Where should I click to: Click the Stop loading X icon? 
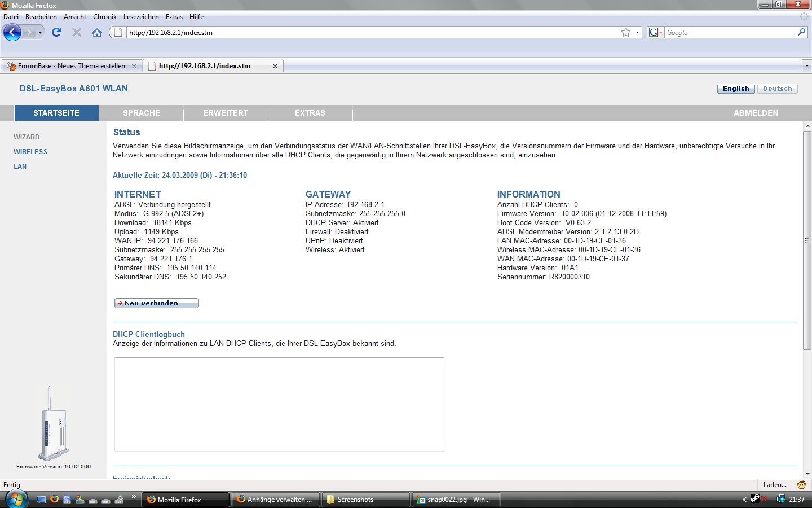pyautogui.click(x=77, y=32)
